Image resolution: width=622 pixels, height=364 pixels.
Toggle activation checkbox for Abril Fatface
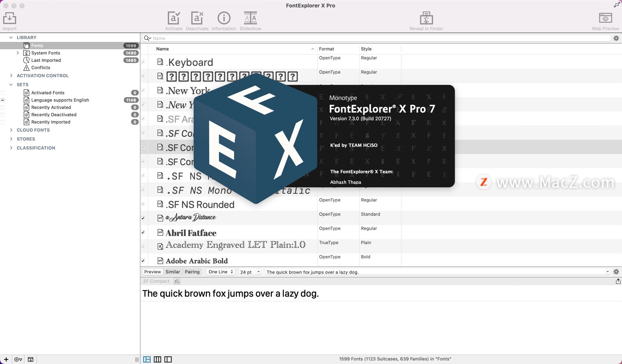coord(143,232)
